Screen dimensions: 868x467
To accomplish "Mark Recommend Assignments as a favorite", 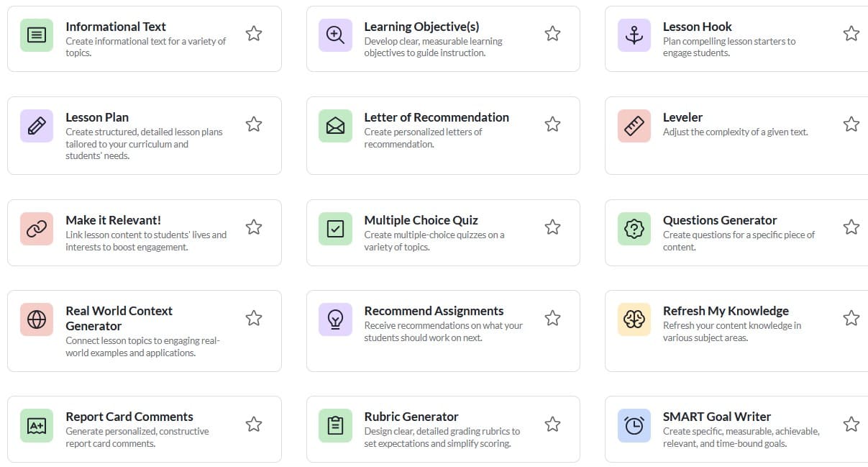I will [552, 318].
